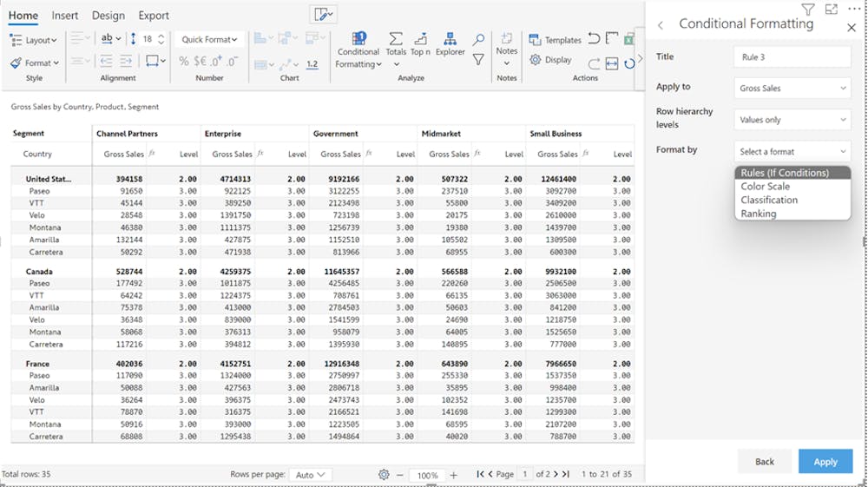Image resolution: width=868 pixels, height=487 pixels.
Task: Switch to the Insert tab
Action: [x=65, y=16]
